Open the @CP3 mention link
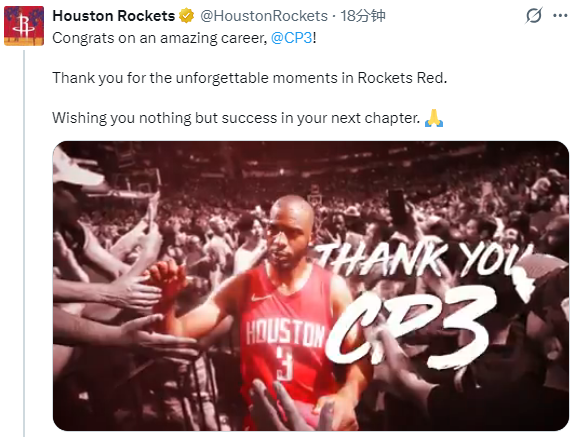Image resolution: width=580 pixels, height=437 pixels. point(291,38)
